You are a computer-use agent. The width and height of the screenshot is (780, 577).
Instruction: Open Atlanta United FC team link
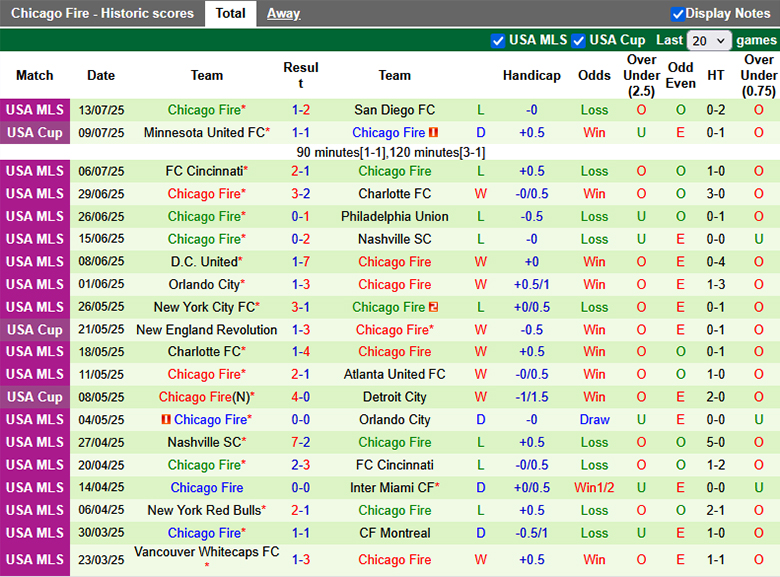click(394, 374)
